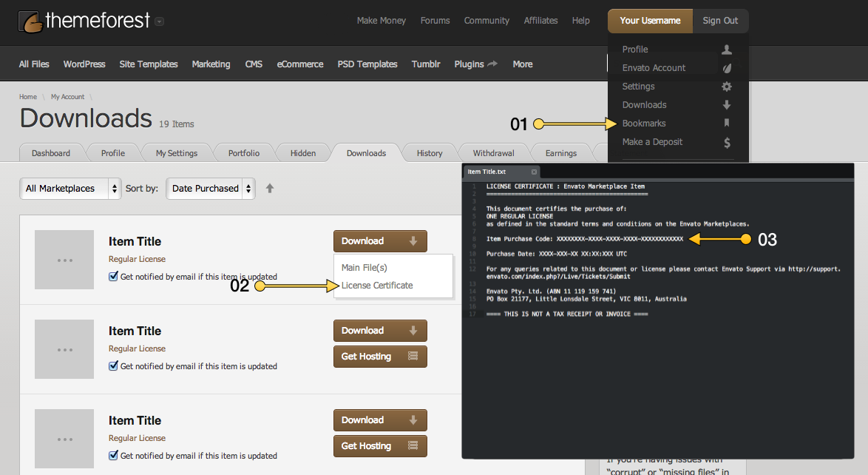Toggle update notification checkbox for third item
Image resolution: width=868 pixels, height=475 pixels.
[113, 455]
